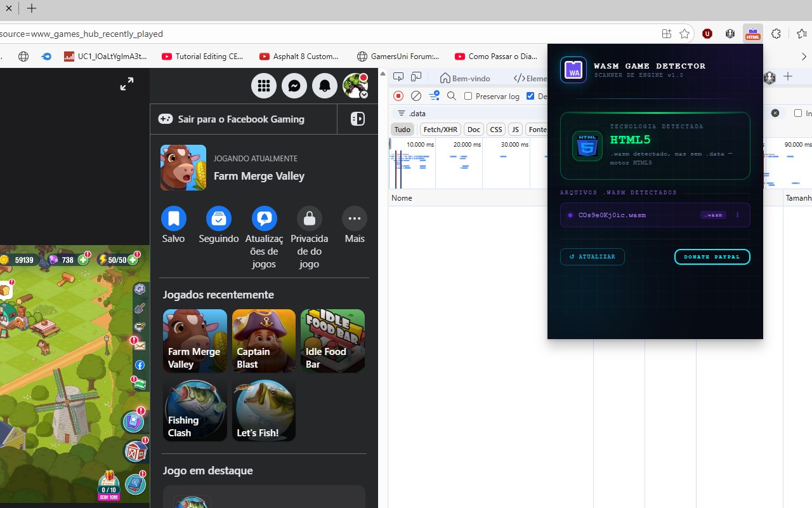Image resolution: width=812 pixels, height=508 pixels.
Task: Select the JS request type filter
Action: (x=515, y=130)
